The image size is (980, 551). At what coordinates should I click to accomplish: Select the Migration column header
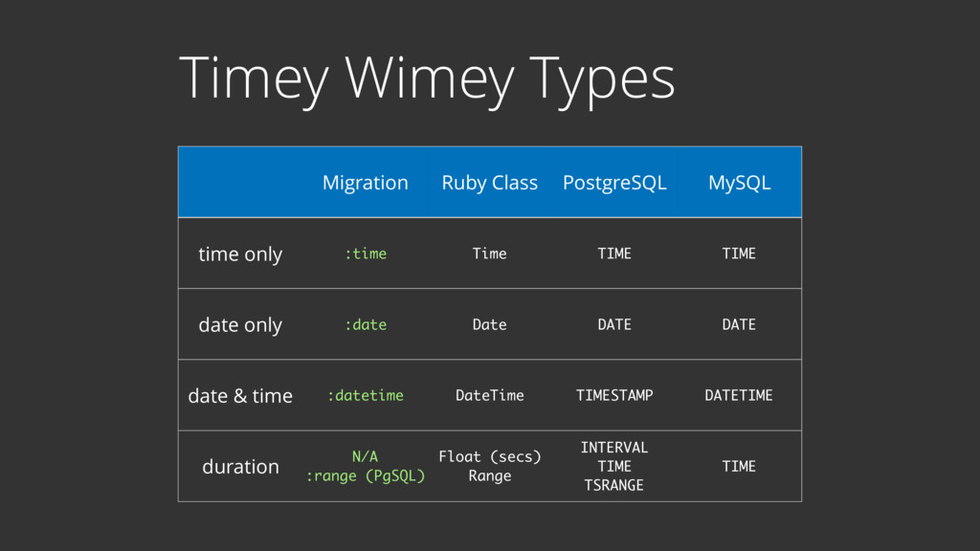pos(365,183)
